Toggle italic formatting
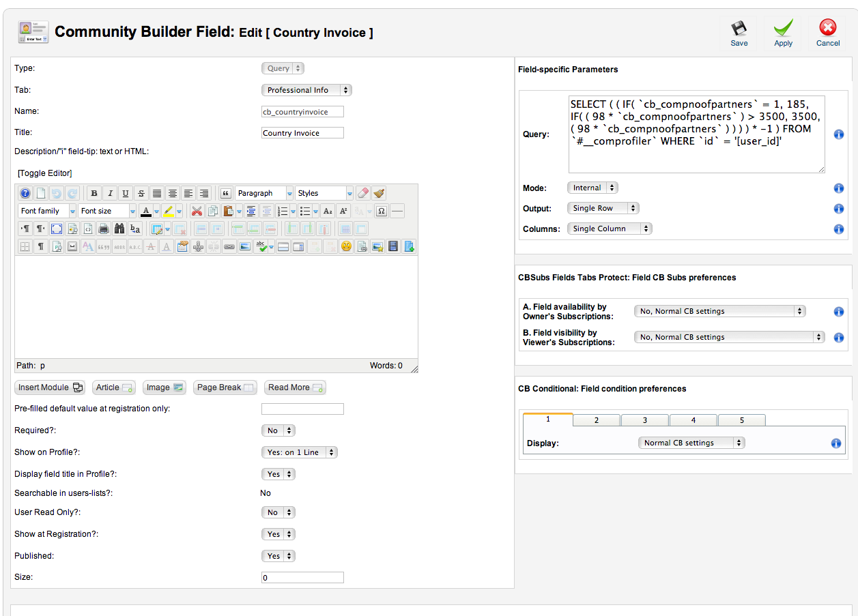Image resolution: width=858 pixels, height=616 pixels. [x=110, y=193]
